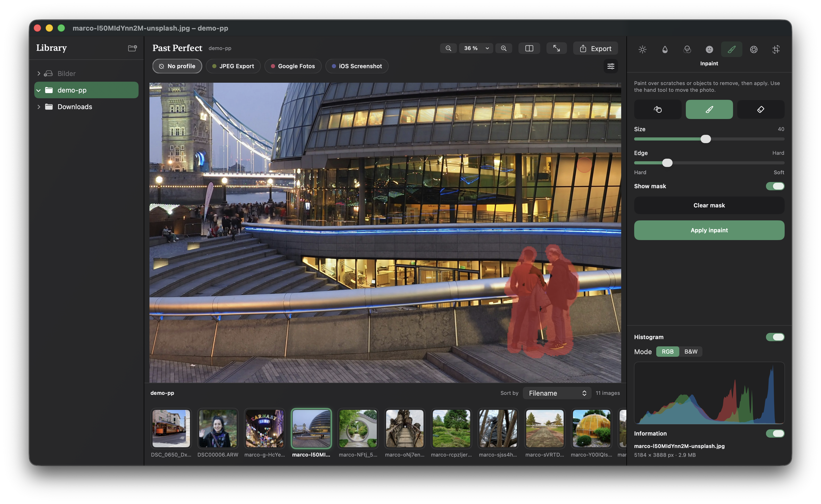Select RGB histogram mode

(668, 352)
